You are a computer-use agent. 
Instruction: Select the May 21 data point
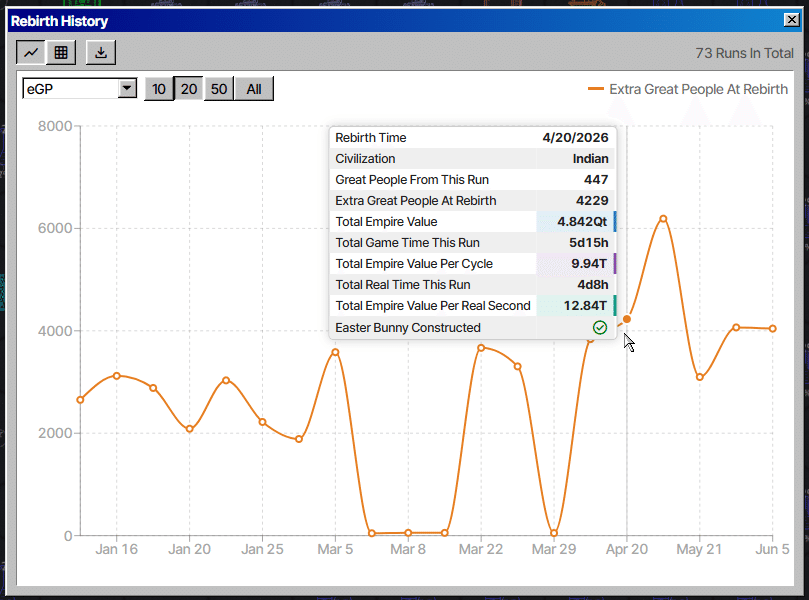click(700, 377)
